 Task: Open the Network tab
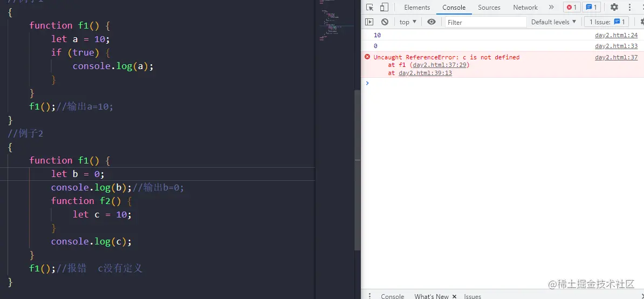point(525,8)
